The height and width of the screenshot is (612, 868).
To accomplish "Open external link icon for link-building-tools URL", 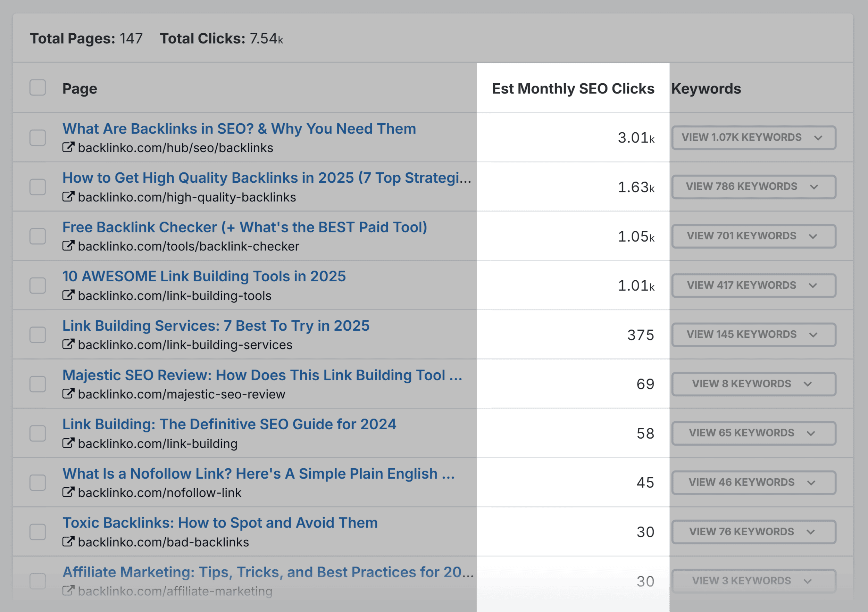I will tap(68, 296).
